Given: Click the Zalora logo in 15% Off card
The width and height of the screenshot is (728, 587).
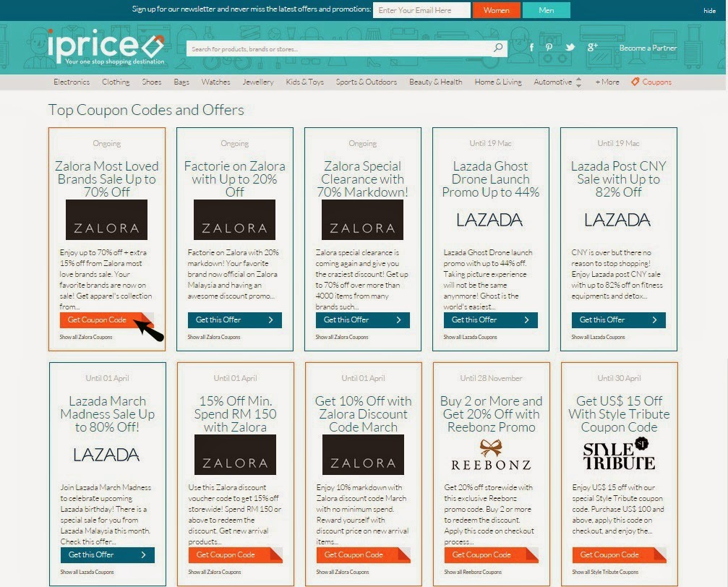Looking at the screenshot, I should click(236, 455).
